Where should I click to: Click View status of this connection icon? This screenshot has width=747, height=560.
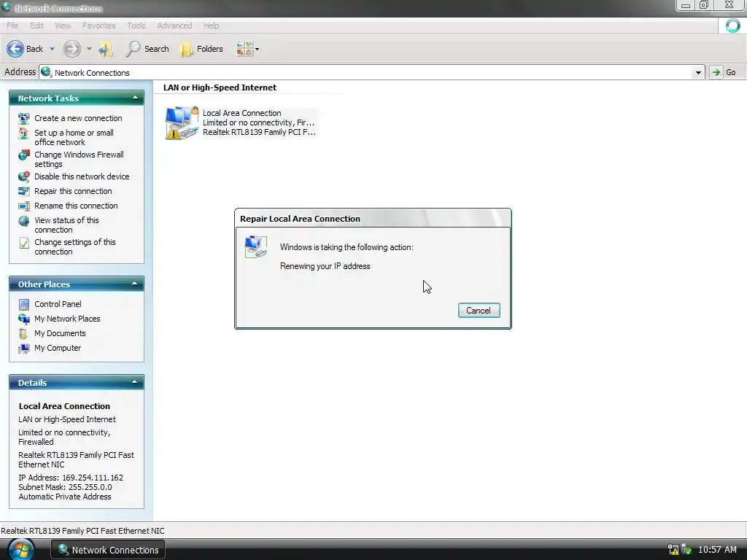pos(24,221)
